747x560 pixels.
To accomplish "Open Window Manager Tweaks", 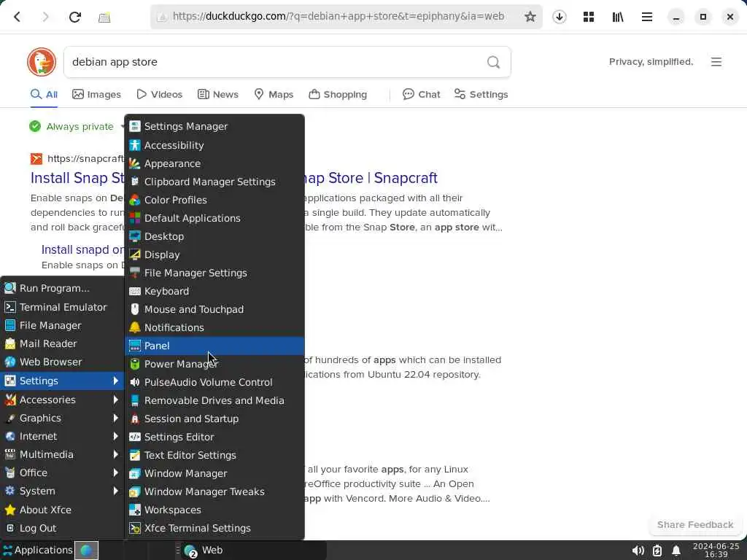I will pyautogui.click(x=214, y=491).
